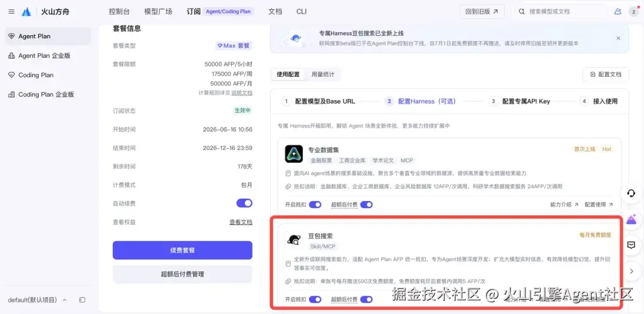This screenshot has width=644, height=314.
Task: Click the 工商企业库 tag
Action: point(352,160)
